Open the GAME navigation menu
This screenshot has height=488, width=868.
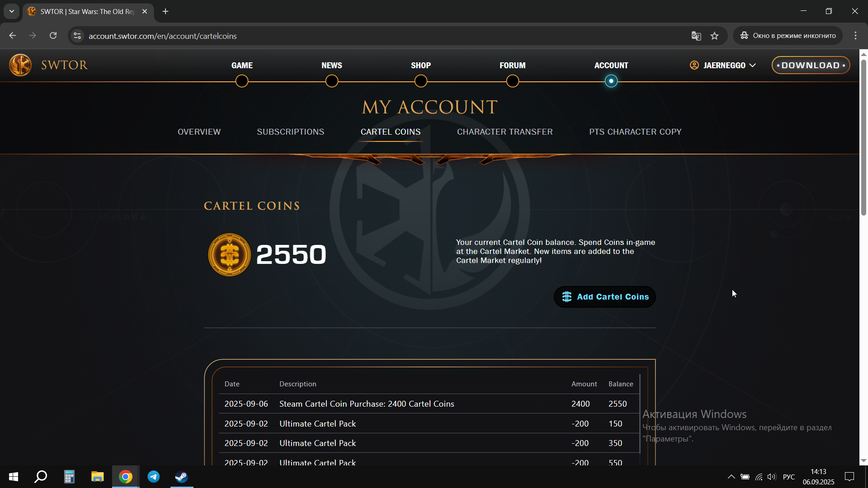pyautogui.click(x=242, y=66)
